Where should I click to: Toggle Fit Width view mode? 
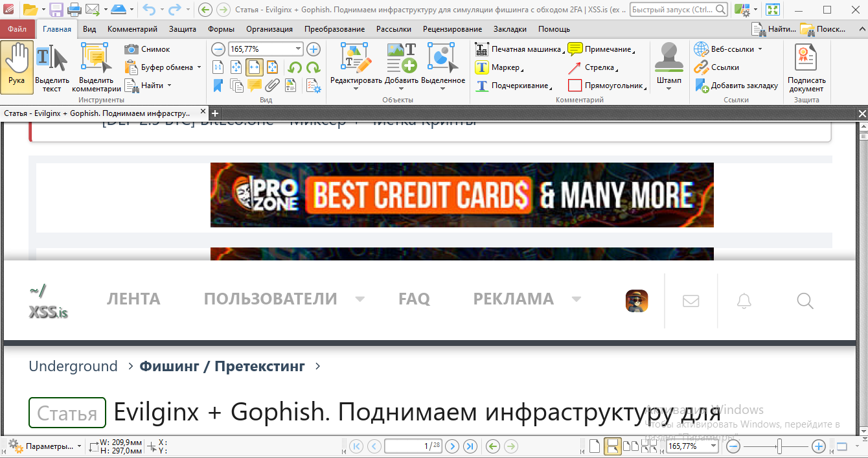(255, 67)
